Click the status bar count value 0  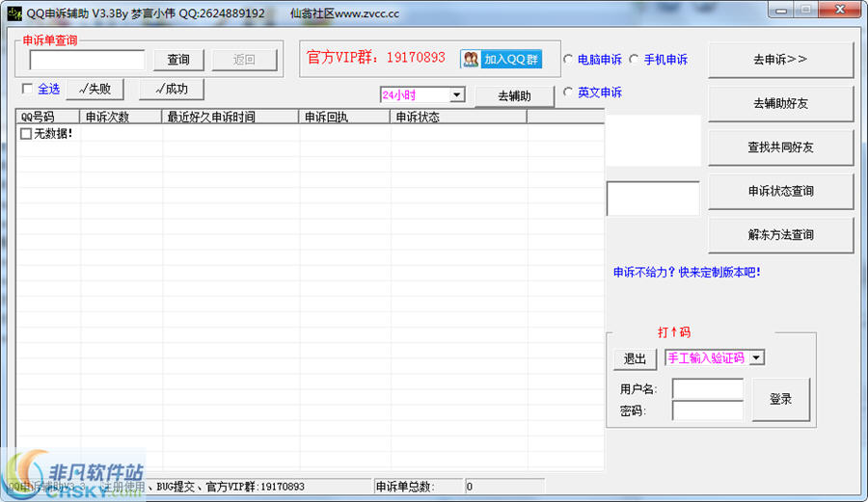pyautogui.click(x=470, y=487)
